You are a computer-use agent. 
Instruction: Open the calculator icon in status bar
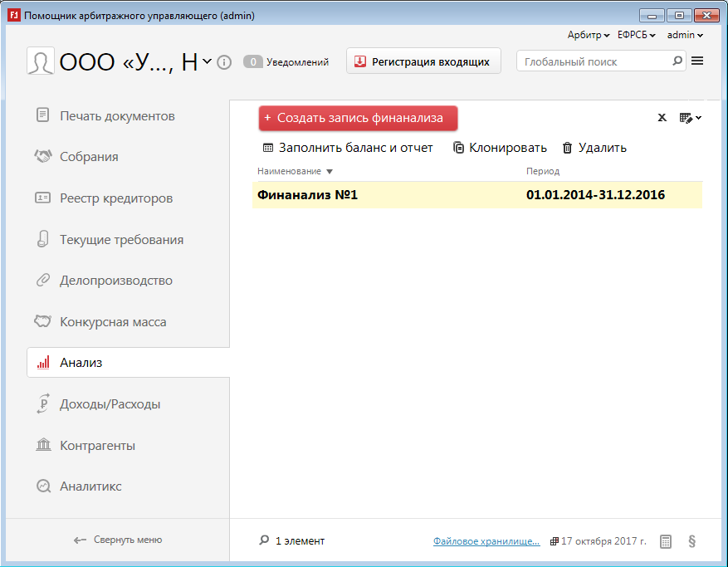coord(665,541)
